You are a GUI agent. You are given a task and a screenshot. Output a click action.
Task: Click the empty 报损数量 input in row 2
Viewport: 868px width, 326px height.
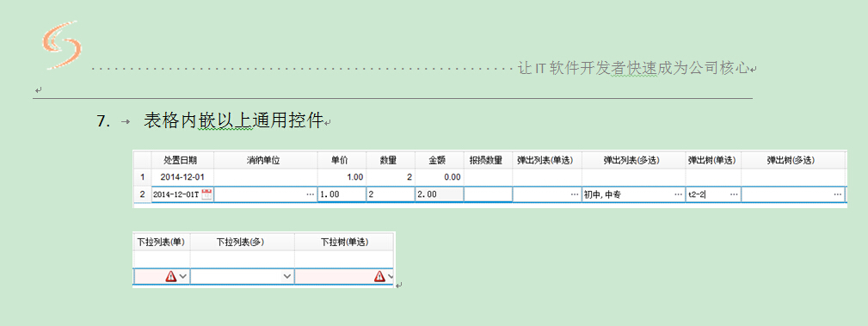click(488, 194)
